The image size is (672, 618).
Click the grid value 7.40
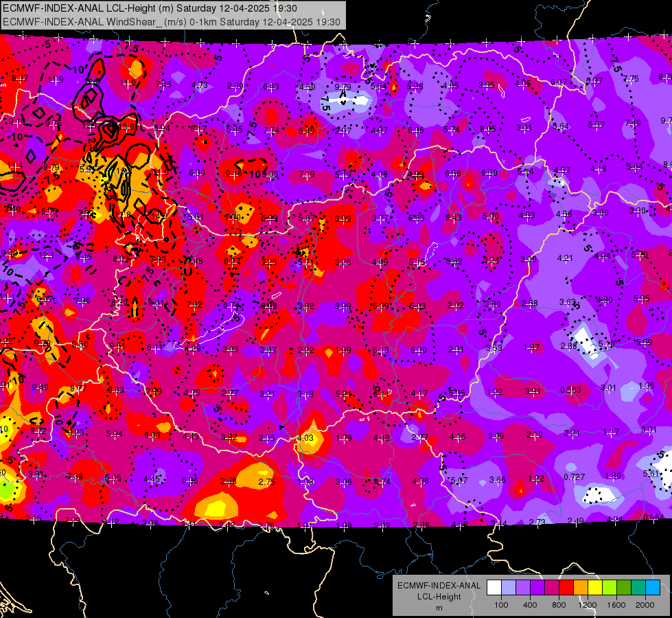click(633, 123)
